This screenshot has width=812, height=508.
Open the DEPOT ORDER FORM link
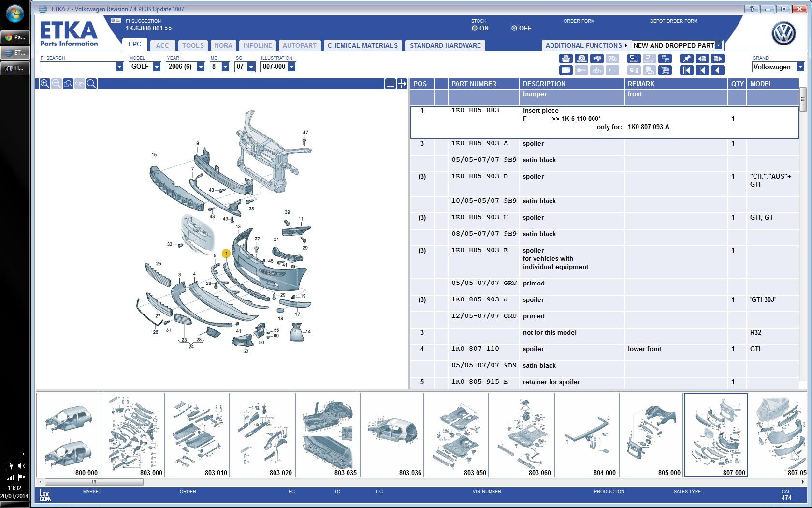point(674,21)
